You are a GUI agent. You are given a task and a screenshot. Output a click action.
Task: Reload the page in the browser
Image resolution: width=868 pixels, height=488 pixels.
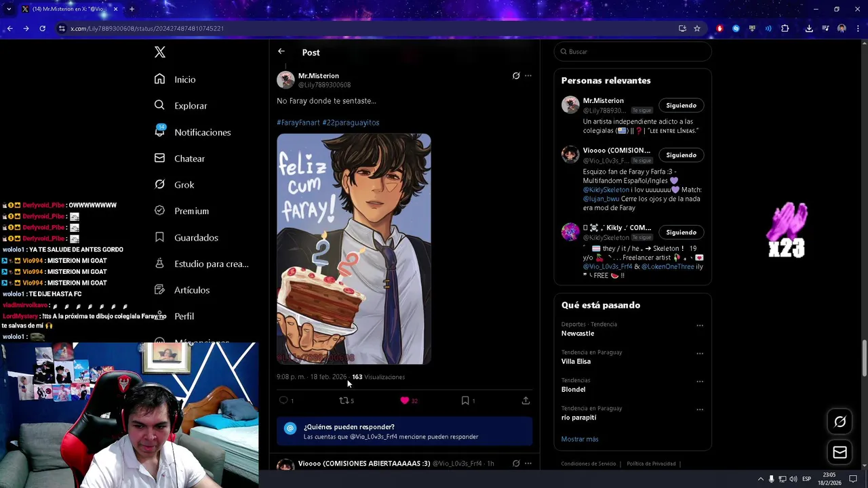(42, 28)
